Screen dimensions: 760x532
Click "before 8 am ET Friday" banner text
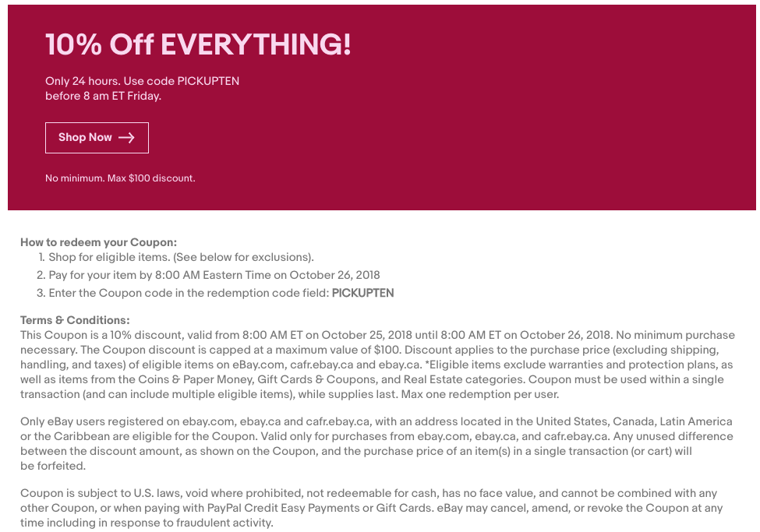click(103, 96)
